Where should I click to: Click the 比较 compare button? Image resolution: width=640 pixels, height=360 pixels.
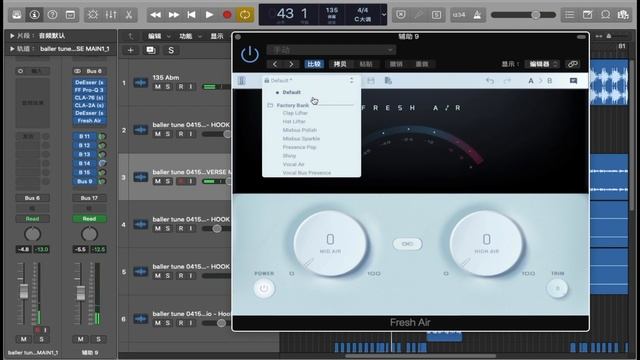(314, 64)
